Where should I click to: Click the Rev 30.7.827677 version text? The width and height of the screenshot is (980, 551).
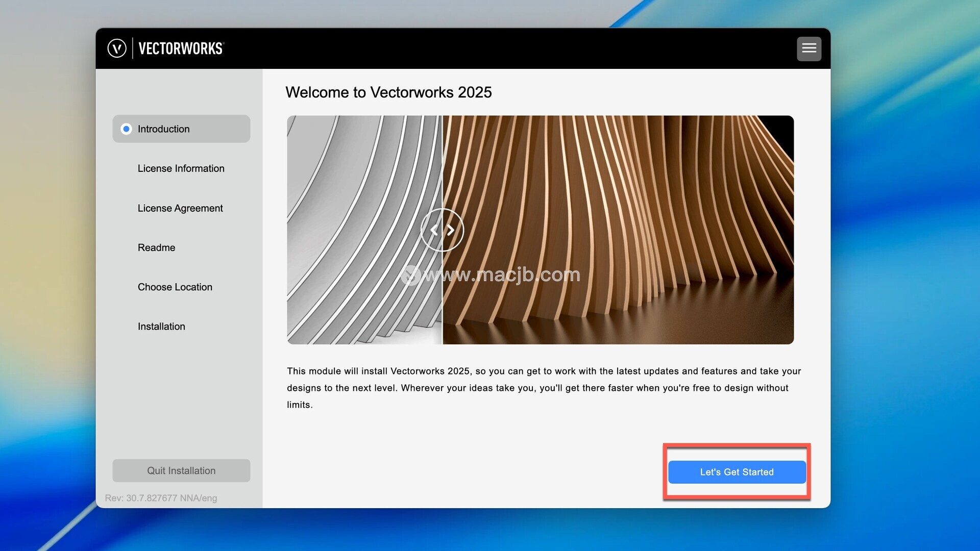point(161,498)
